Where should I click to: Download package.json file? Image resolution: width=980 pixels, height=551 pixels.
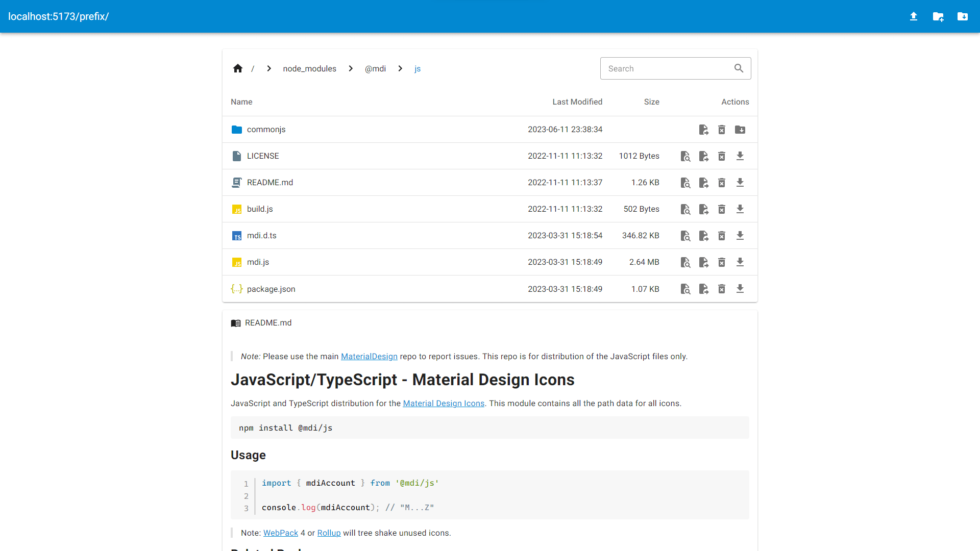pos(740,289)
